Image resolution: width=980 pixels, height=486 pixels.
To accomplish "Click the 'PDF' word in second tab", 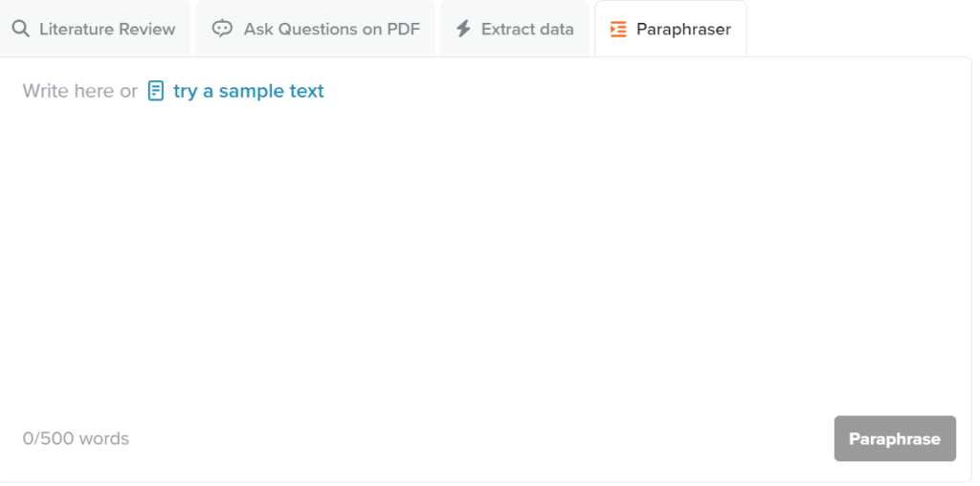I will tap(403, 29).
